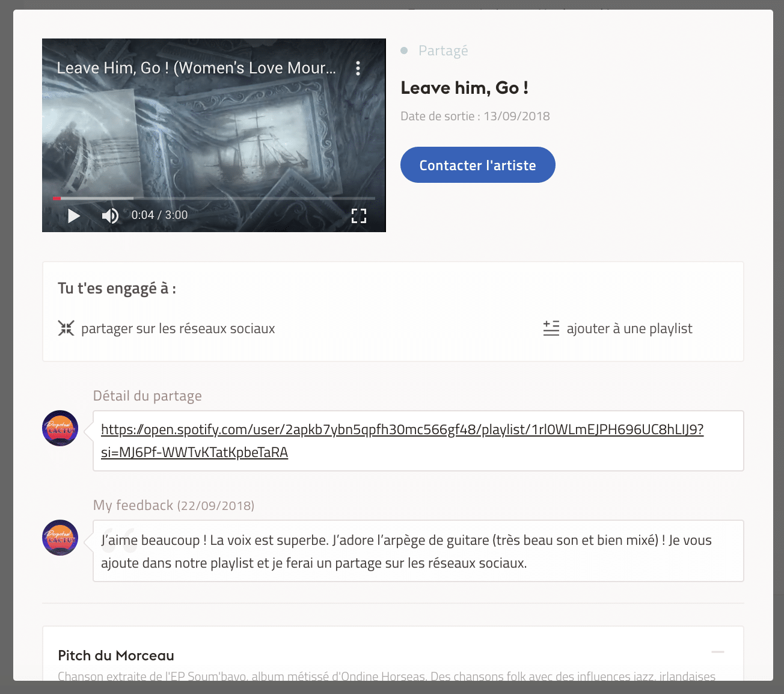
Task: Enter fullscreen mode on the video
Action: 359,216
